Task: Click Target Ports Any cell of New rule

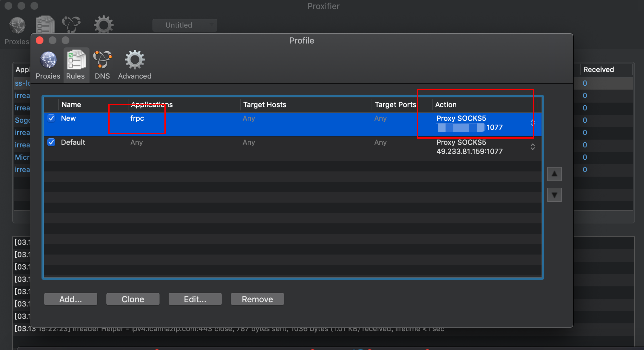Action: pos(380,118)
